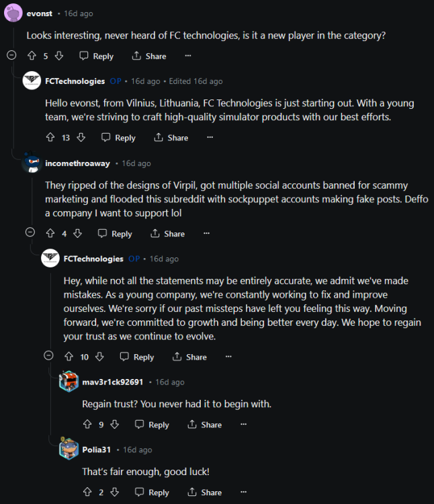Visit Polia31's username profile
The height and width of the screenshot is (504, 434).
pyautogui.click(x=97, y=450)
